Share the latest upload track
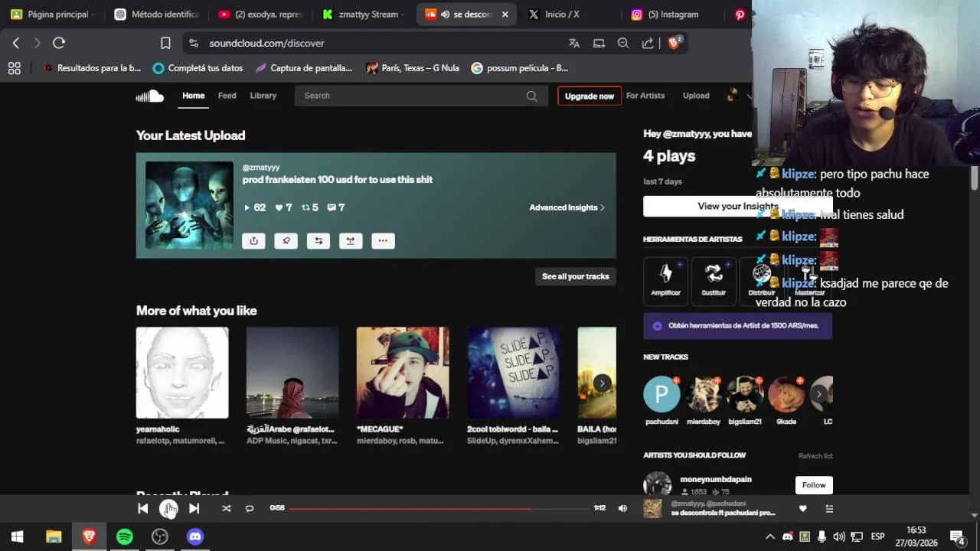 [253, 240]
